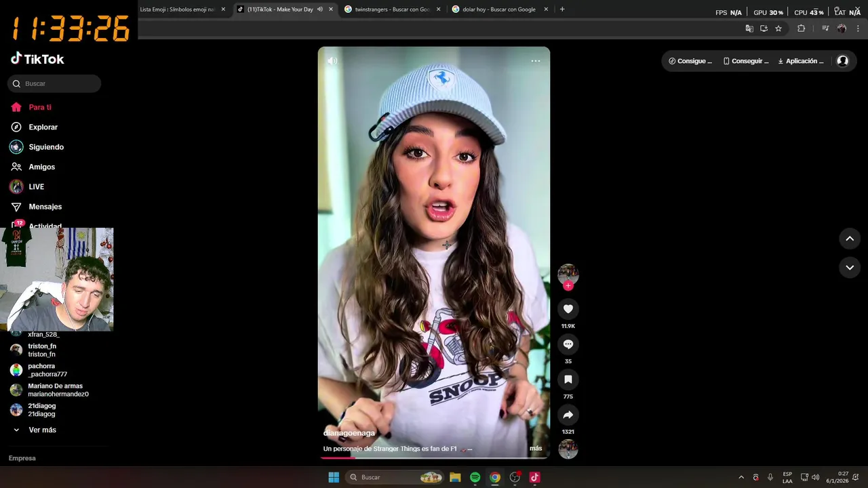The height and width of the screenshot is (488, 868).
Task: Close the dolar hoy tab
Action: pyautogui.click(x=547, y=9)
